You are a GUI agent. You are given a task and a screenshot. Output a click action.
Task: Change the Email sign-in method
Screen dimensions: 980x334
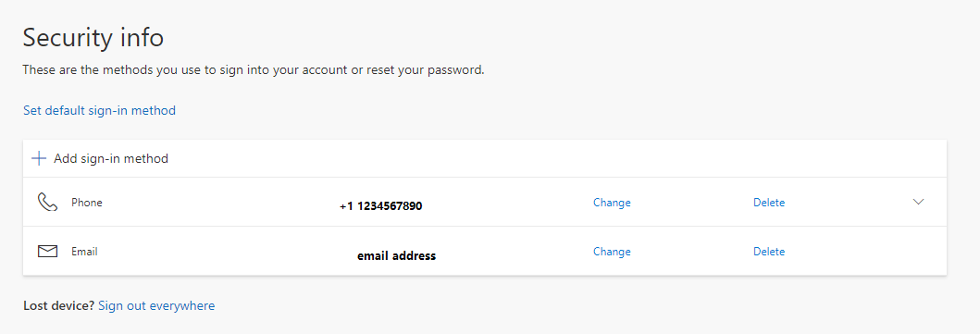coord(612,252)
